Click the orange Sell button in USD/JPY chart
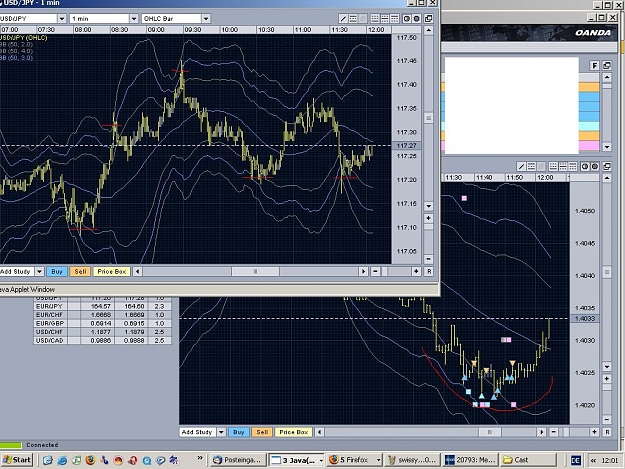This screenshot has width=625, height=469. pos(80,272)
